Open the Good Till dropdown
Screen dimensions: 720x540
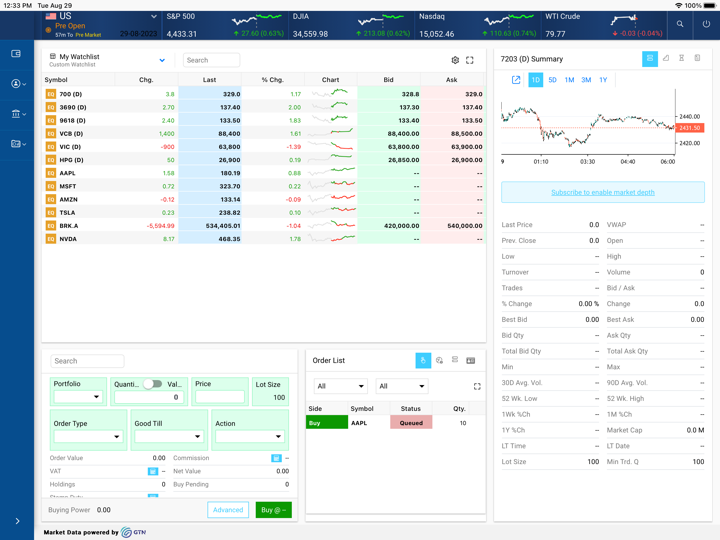[169, 436]
